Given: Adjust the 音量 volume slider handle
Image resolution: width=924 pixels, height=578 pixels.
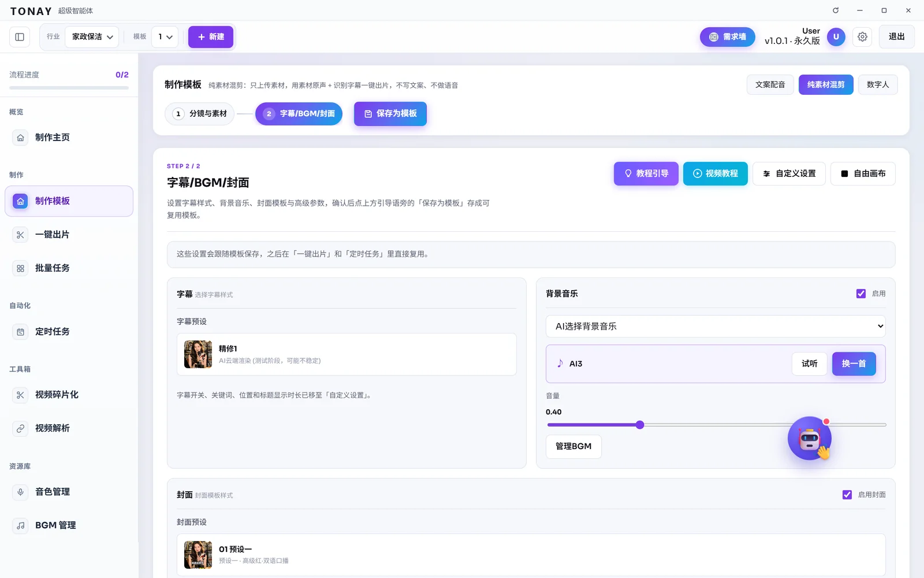Looking at the screenshot, I should (x=640, y=425).
